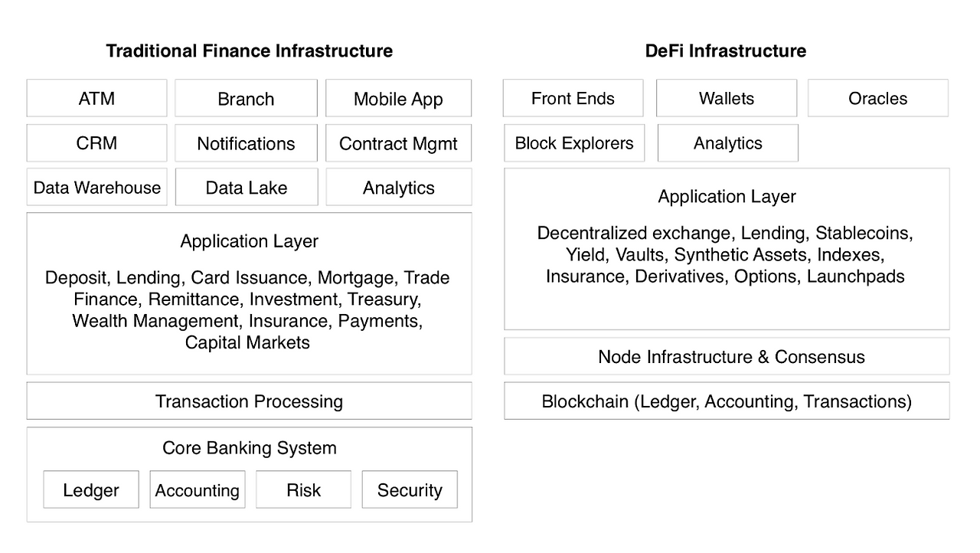
Task: Click the DeFi Infrastructure heading
Action: (x=726, y=51)
